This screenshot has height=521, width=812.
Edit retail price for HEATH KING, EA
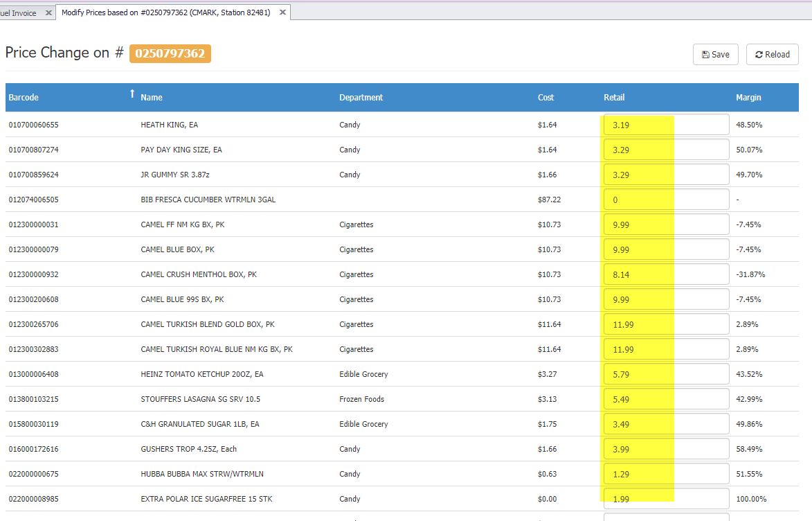point(666,125)
